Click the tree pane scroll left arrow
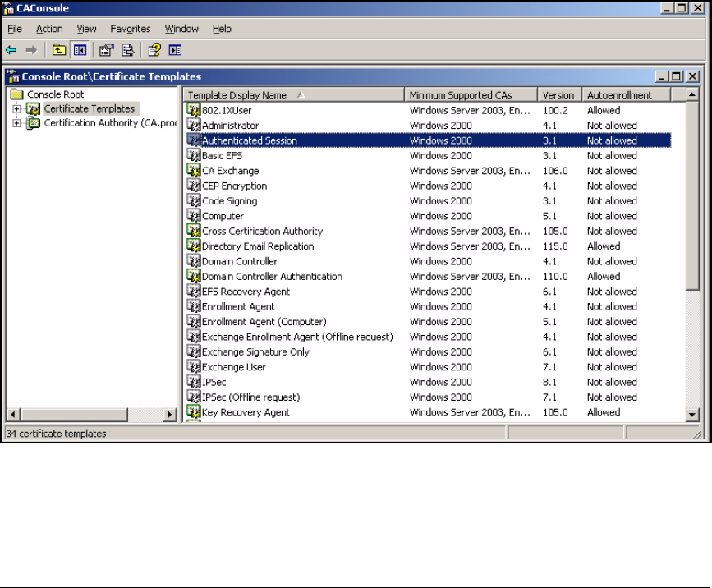Viewport: 712px width, 588px height. point(12,414)
